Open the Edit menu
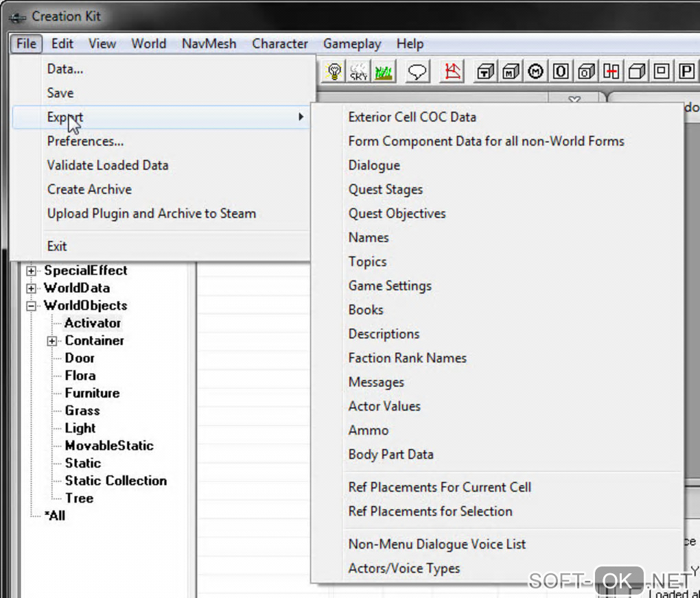This screenshot has width=700, height=598. [62, 44]
